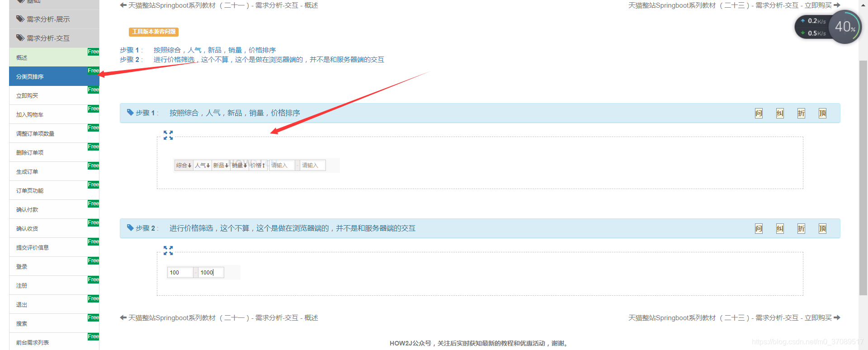Open the top previous chapter link (二十一) 概述
The height and width of the screenshot is (350, 868).
(223, 5)
